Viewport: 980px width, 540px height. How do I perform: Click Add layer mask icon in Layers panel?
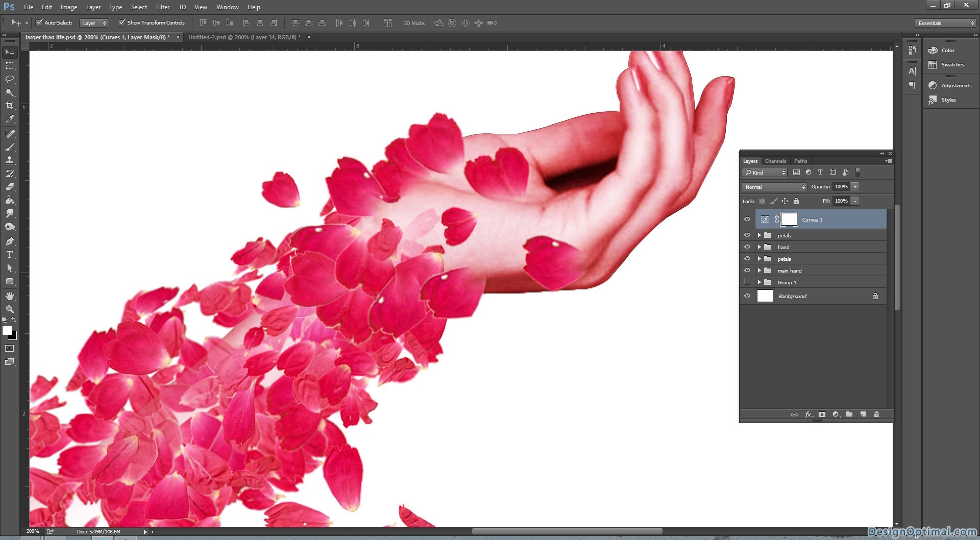pos(822,414)
